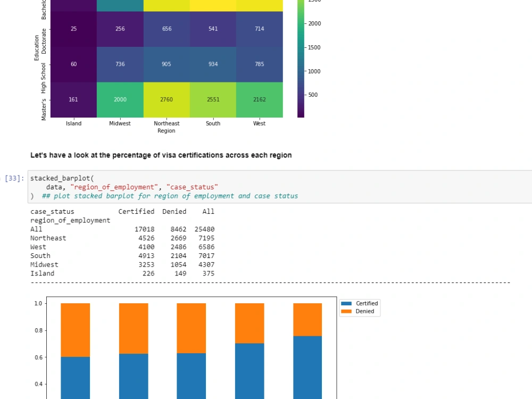
Task: Select the cell prompt number [33]
Action: coord(14,178)
